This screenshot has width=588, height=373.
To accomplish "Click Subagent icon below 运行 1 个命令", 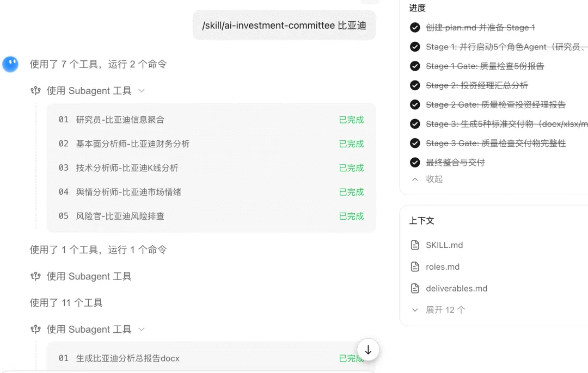I will 35,276.
